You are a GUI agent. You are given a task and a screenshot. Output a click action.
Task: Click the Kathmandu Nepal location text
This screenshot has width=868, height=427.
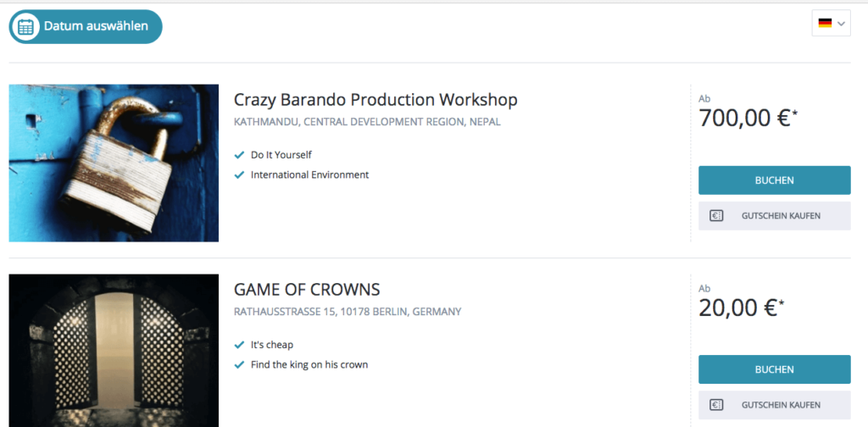click(x=367, y=122)
